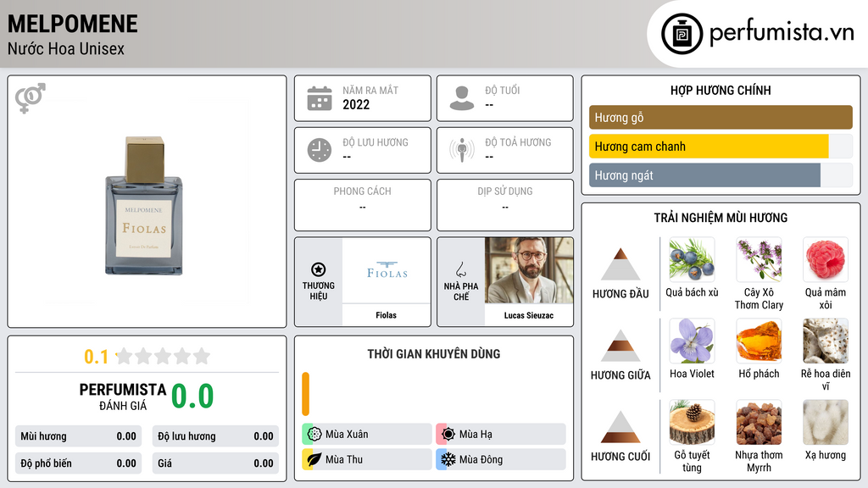
Task: Click the Độ phổ biến score row
Action: 79,463
